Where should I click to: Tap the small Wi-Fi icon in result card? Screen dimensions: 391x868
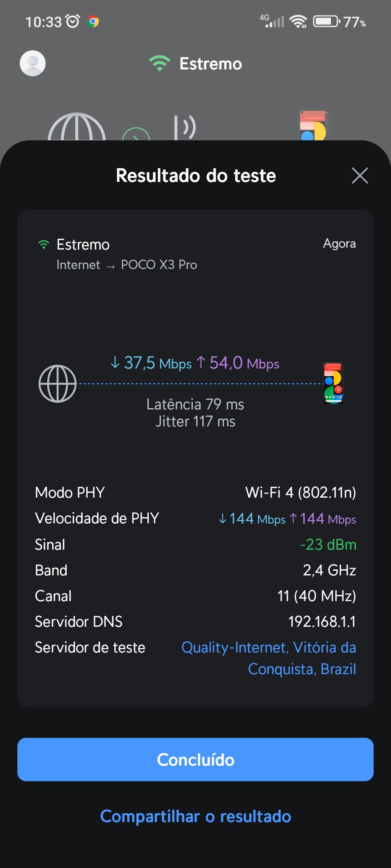(x=44, y=245)
